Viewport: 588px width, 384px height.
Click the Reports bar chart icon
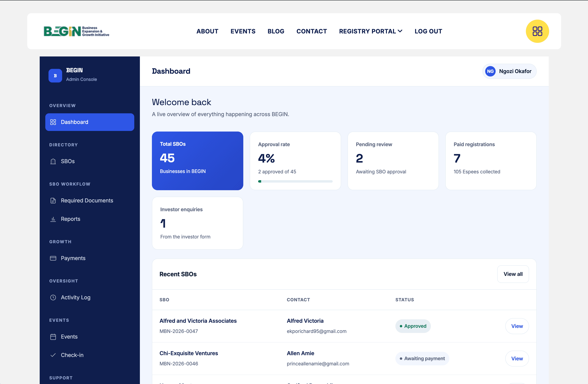click(x=53, y=219)
